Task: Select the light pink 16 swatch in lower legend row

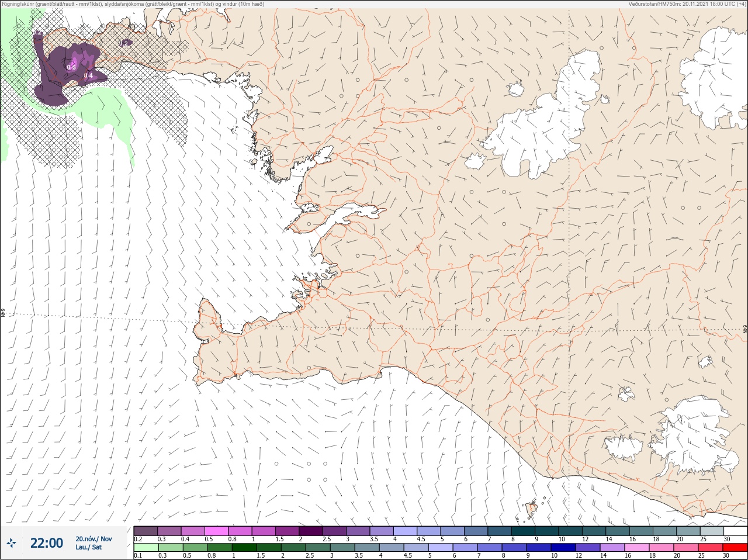Action: 636,548
